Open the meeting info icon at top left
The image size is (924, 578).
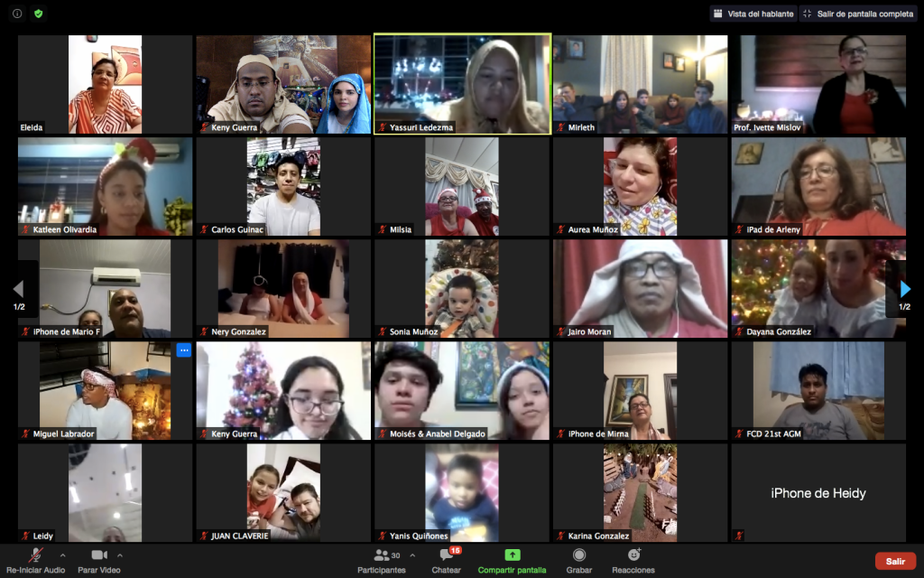[14, 14]
